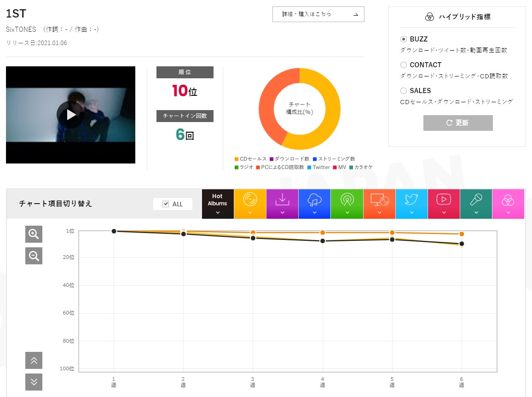Screen dimensions: 532x397
Task: Click the CDセールス legend swatch
Action: click(237, 159)
